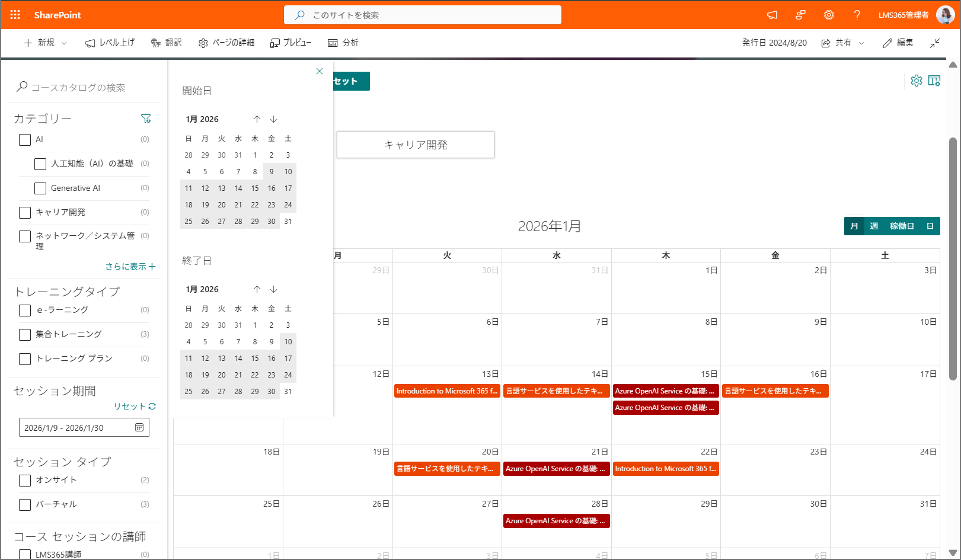
Task: Reset session period with リセット link
Action: [135, 407]
